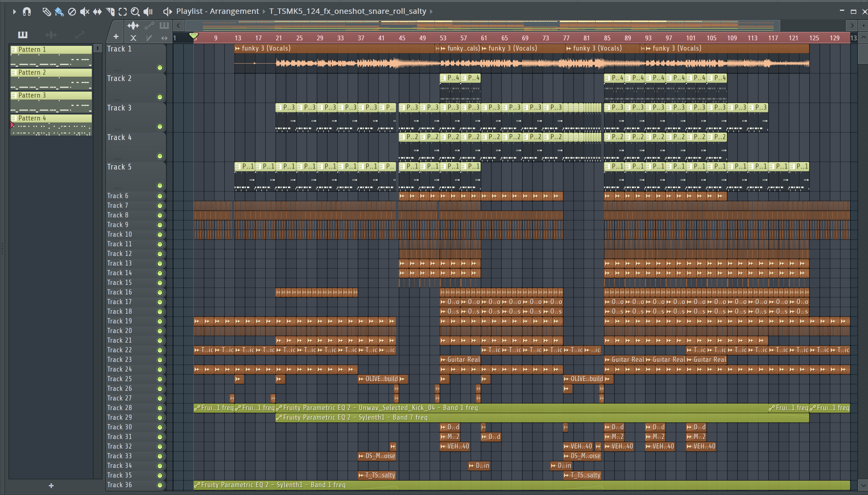This screenshot has height=495, width=868.
Task: Select the Playback scrub tool
Action: point(148,11)
